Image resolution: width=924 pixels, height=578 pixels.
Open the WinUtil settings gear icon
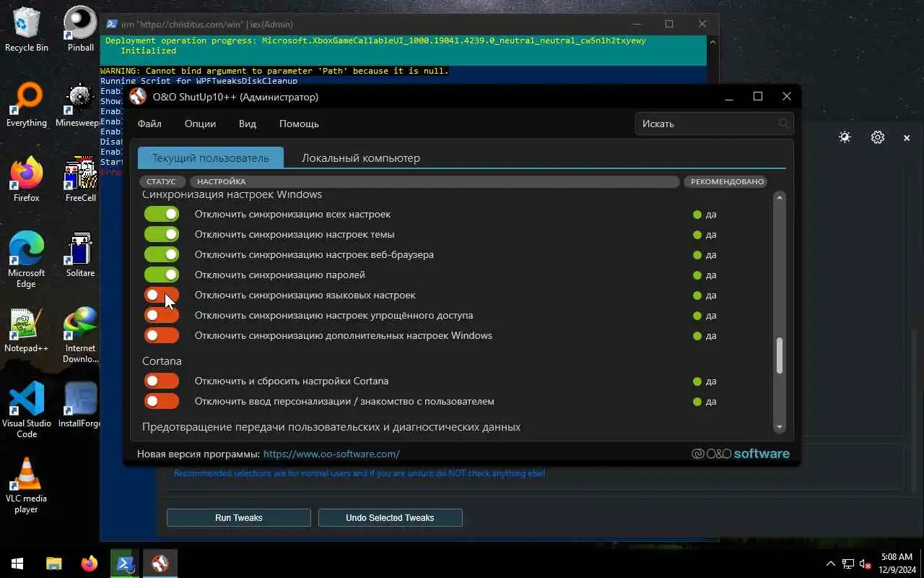878,137
